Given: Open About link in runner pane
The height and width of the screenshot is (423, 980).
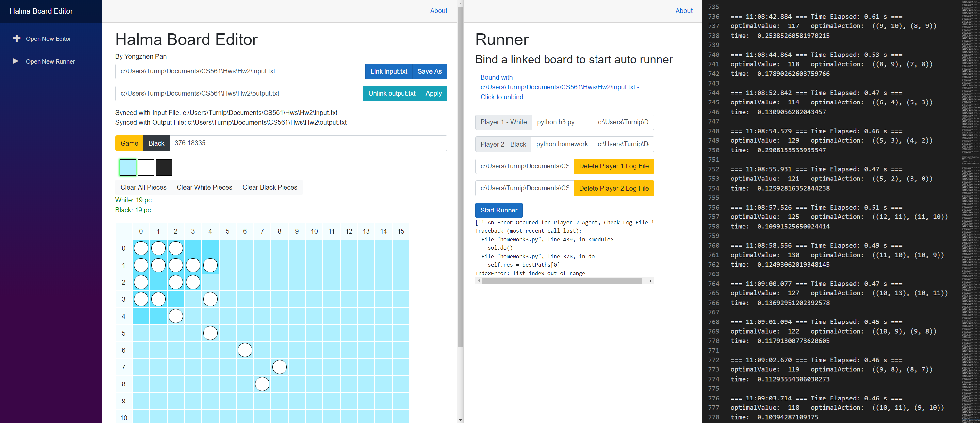Looking at the screenshot, I should coord(683,11).
